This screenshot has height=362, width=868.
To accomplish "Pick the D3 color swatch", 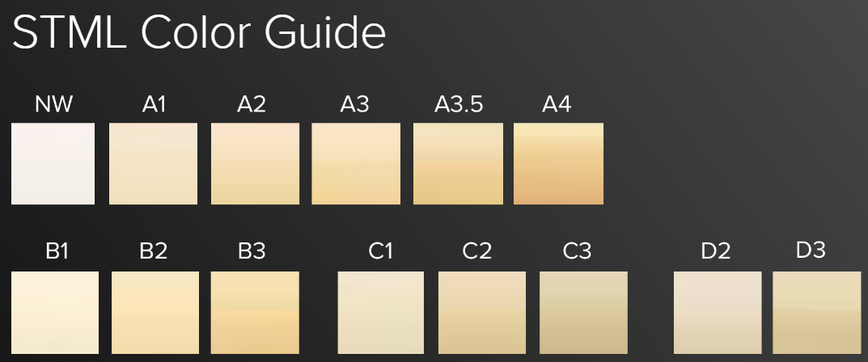I will pos(817,313).
